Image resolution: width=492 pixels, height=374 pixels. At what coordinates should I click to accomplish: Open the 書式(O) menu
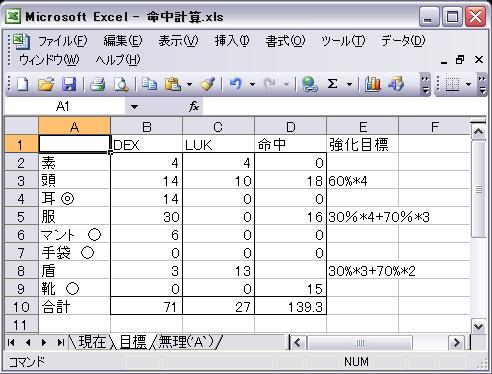(285, 41)
